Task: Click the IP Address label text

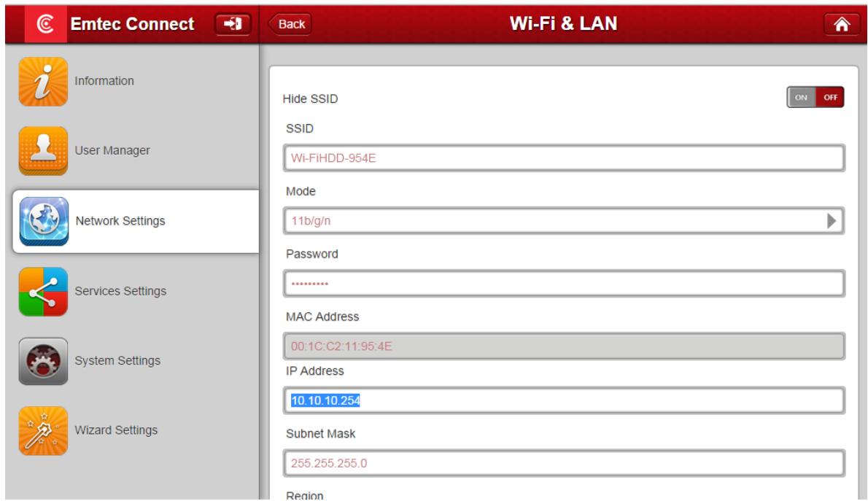Action: 314,371
